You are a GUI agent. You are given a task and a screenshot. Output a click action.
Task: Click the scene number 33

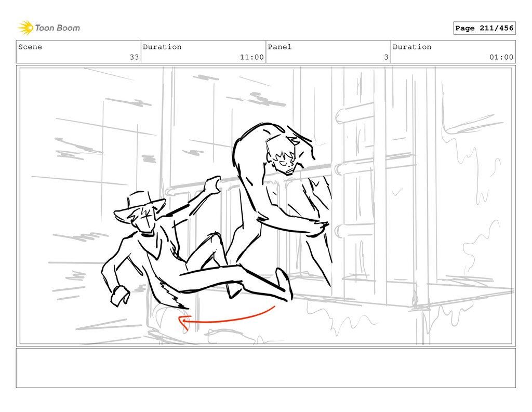click(x=135, y=57)
